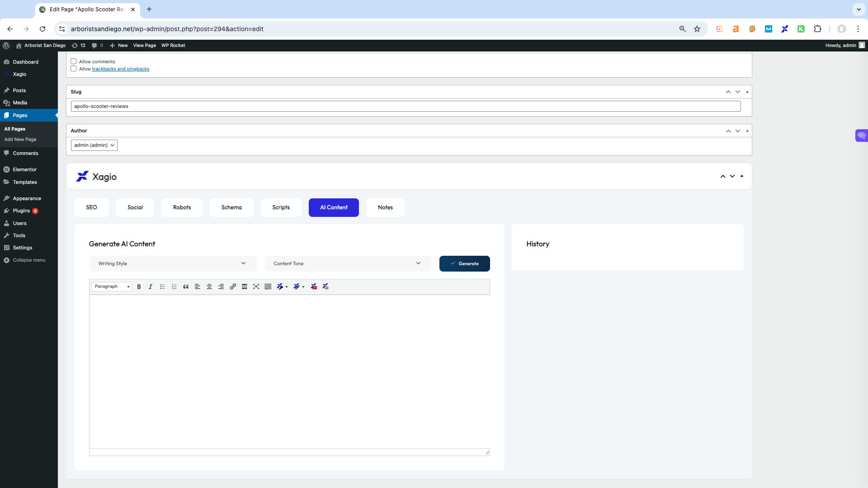
Task: Switch to Scripts tab
Action: [281, 207]
